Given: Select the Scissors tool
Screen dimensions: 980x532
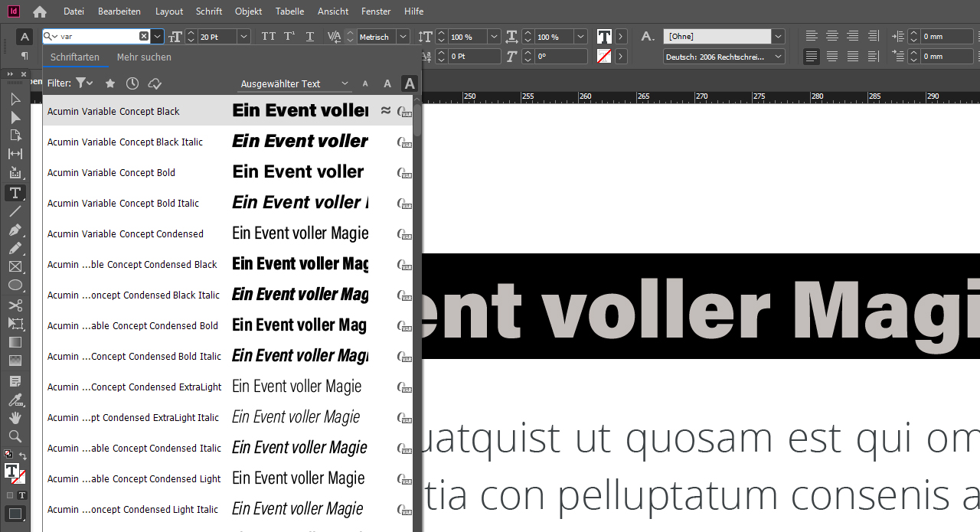Looking at the screenshot, I should pos(15,305).
